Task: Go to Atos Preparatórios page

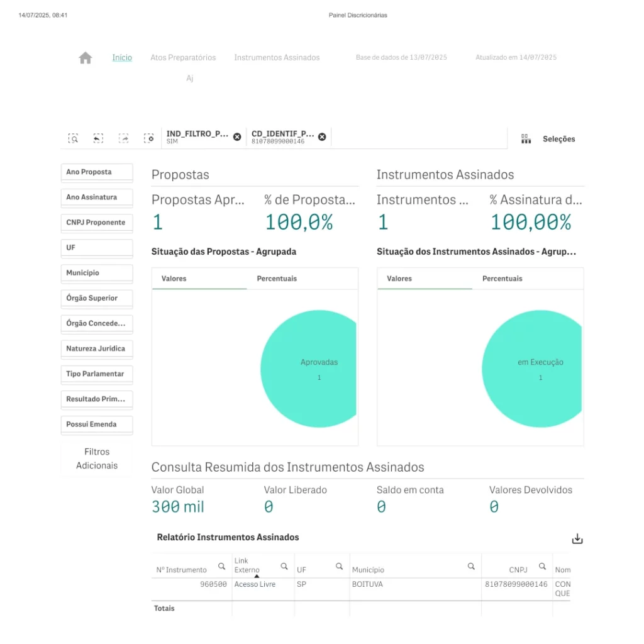Action: (183, 58)
